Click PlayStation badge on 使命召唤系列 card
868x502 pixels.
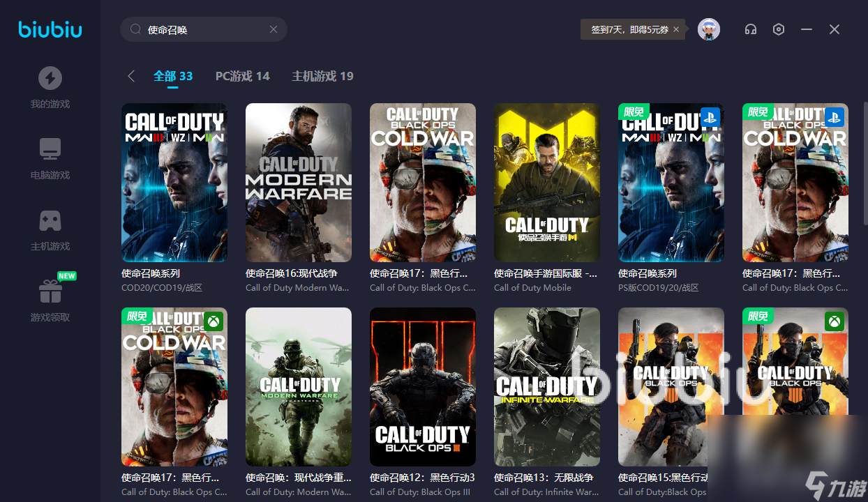710,116
